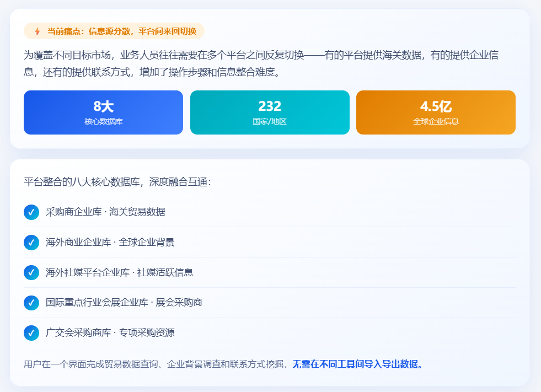Click the text 采购商企业库 · 海关贸易数据
This screenshot has width=541, height=392.
point(105,212)
